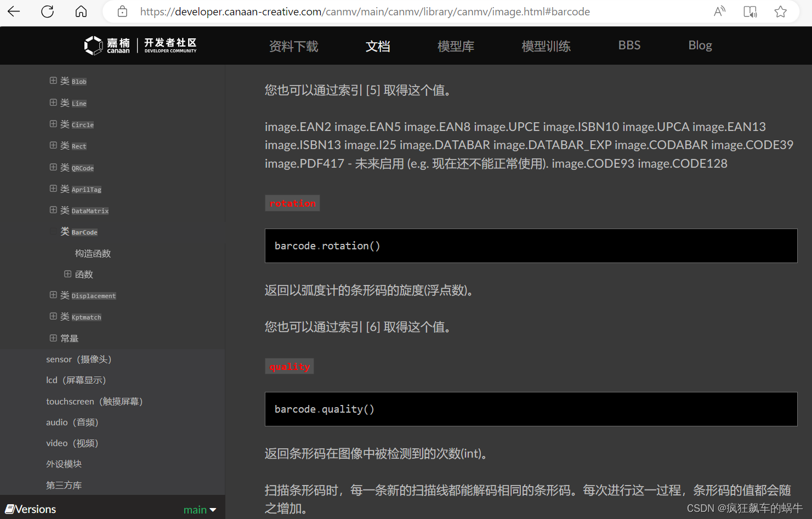Open video（视频）sidebar link
This screenshot has width=812, height=519.
(x=72, y=443)
